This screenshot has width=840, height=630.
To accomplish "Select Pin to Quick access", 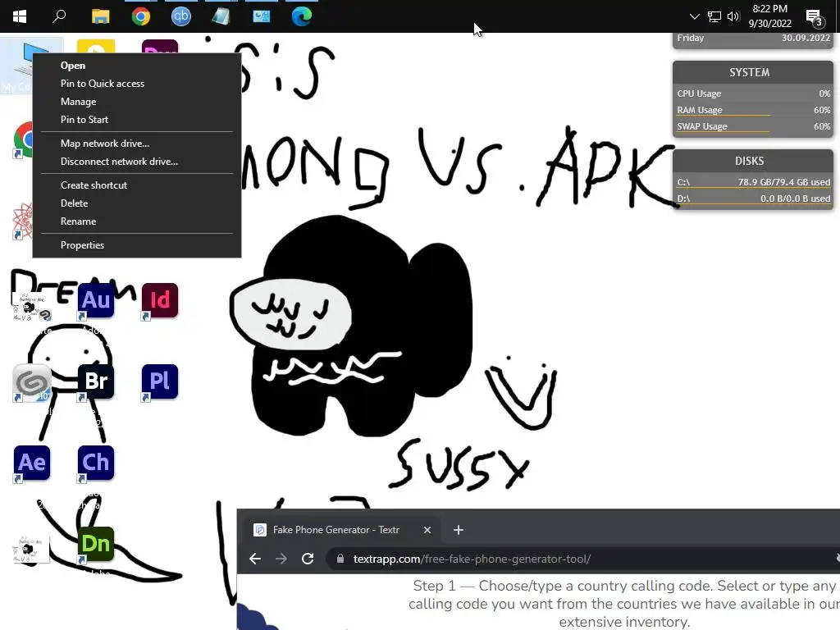I will (137, 84).
